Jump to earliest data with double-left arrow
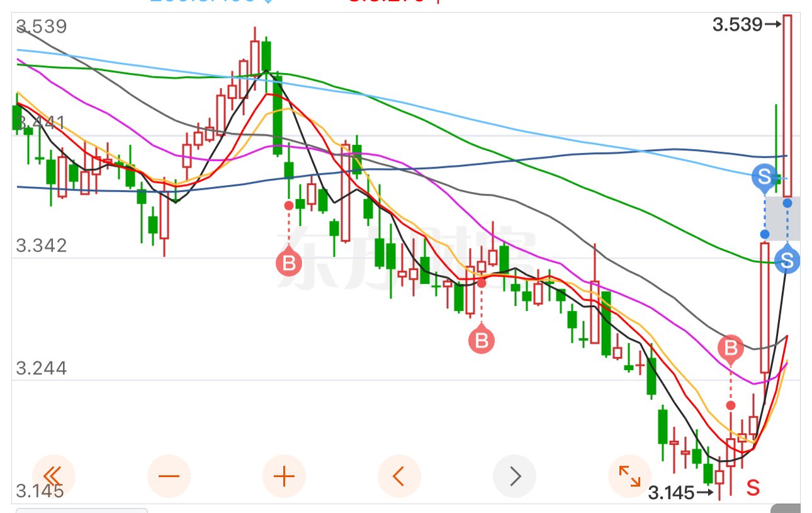The width and height of the screenshot is (812, 513). click(54, 476)
